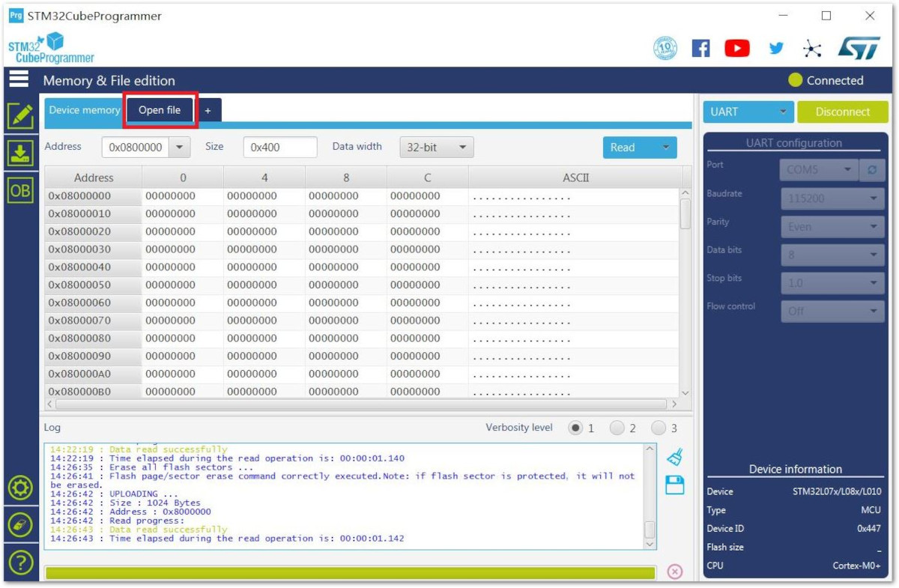Screen dimensions: 899x588
Task: Switch to the Open file tab
Action: 160,110
